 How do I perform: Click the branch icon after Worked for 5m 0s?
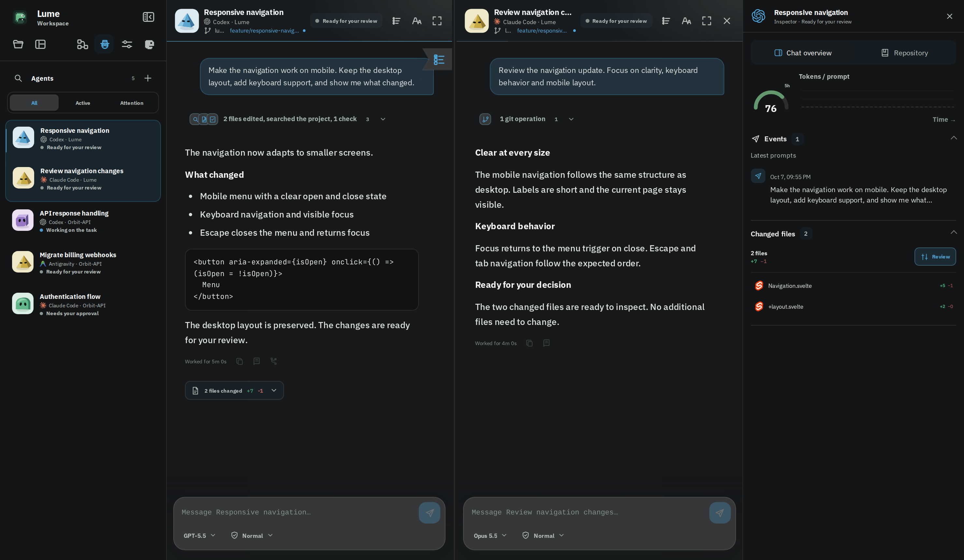point(274,361)
